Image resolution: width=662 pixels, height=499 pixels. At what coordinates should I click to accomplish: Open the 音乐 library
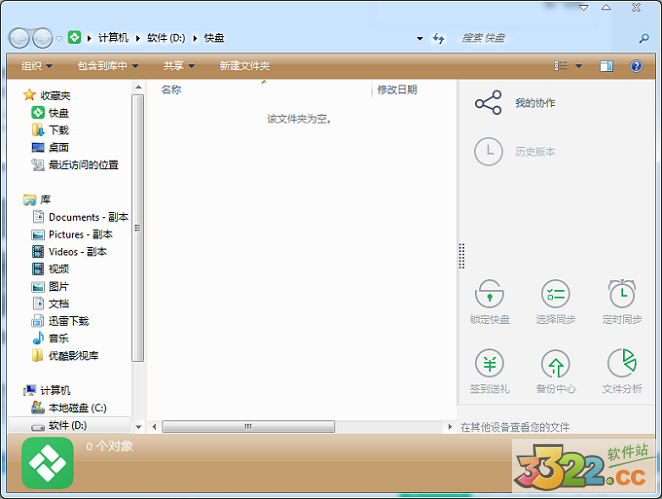tap(50, 338)
